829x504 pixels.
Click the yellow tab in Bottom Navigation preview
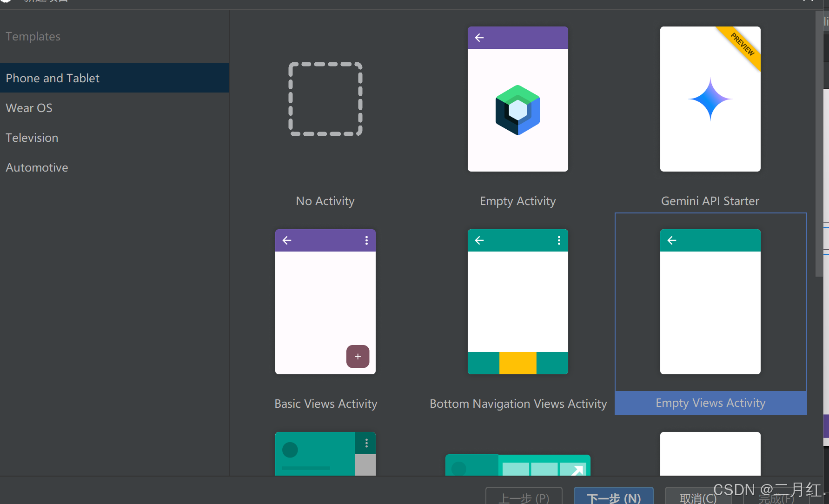tap(517, 363)
